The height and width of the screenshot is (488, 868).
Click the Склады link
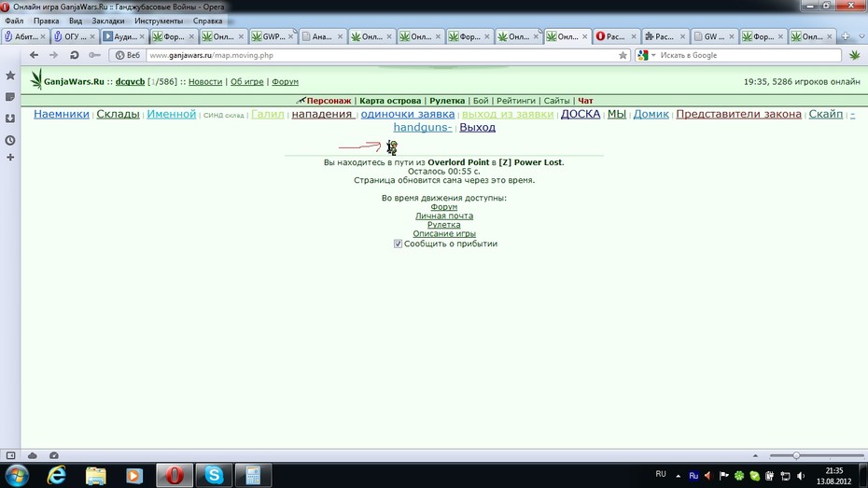[x=118, y=114]
